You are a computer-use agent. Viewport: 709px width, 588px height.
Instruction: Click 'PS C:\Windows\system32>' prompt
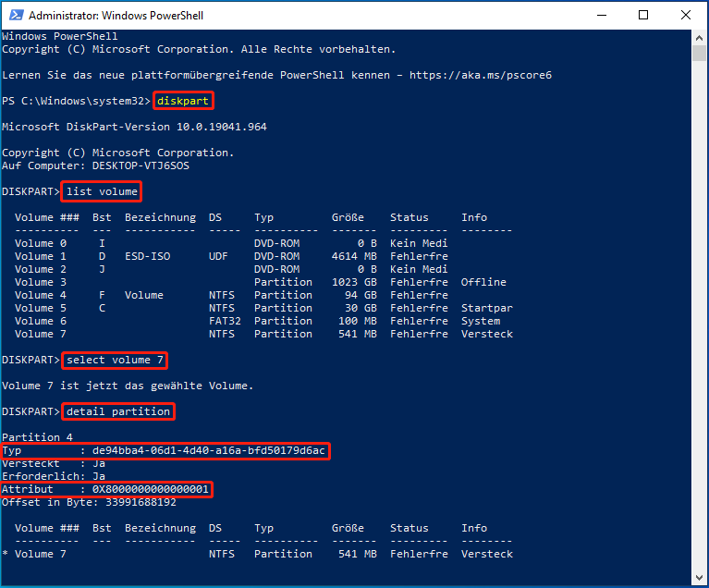(76, 101)
